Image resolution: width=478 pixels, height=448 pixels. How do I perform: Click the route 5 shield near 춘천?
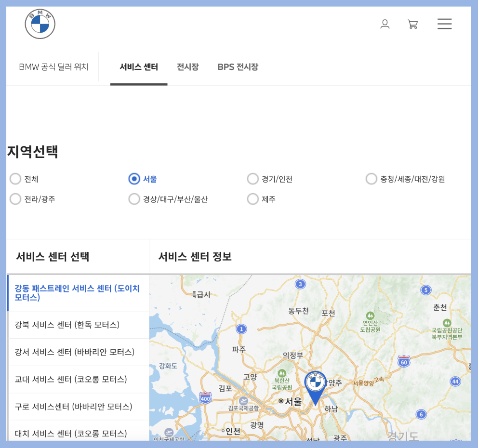point(426,290)
